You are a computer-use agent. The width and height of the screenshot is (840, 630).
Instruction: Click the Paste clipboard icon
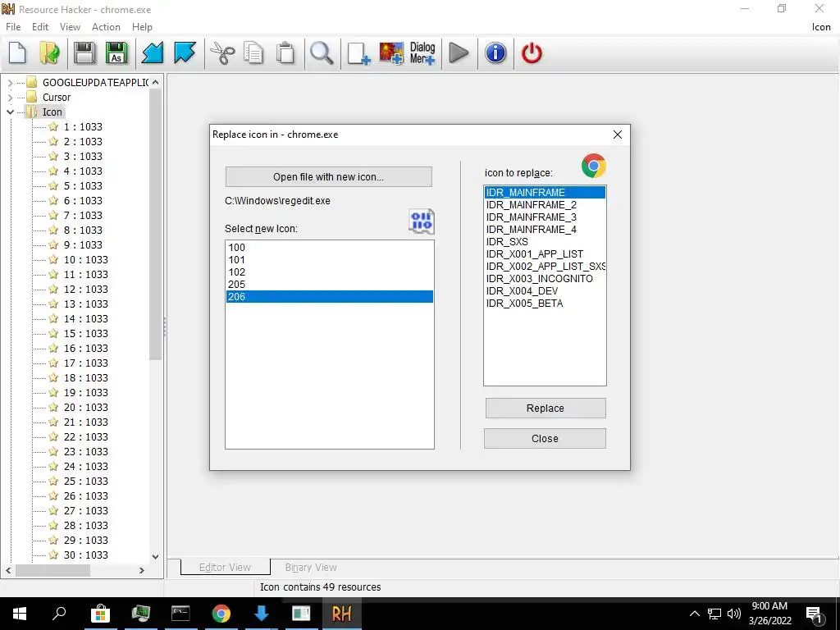point(286,53)
